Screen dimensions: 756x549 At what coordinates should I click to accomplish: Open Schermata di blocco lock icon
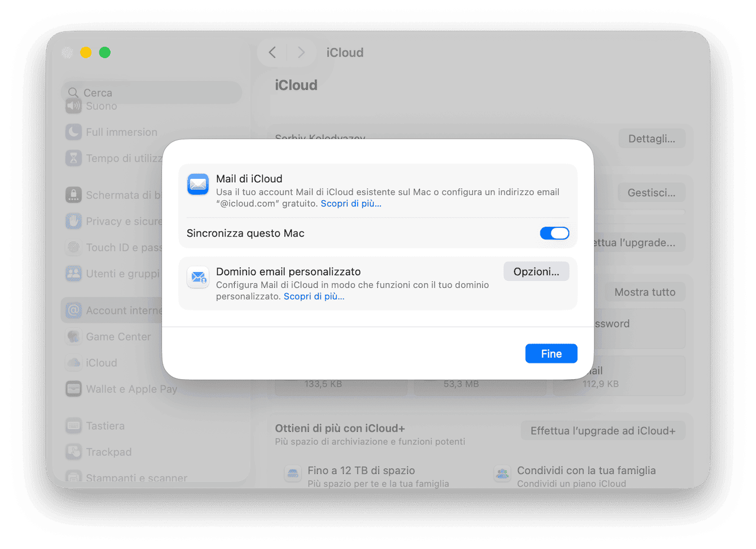(x=73, y=195)
